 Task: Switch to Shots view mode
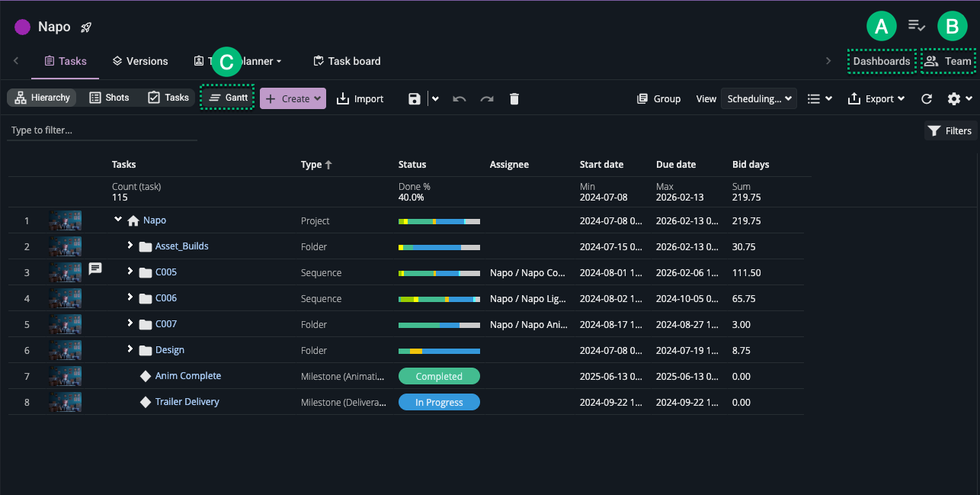click(109, 98)
